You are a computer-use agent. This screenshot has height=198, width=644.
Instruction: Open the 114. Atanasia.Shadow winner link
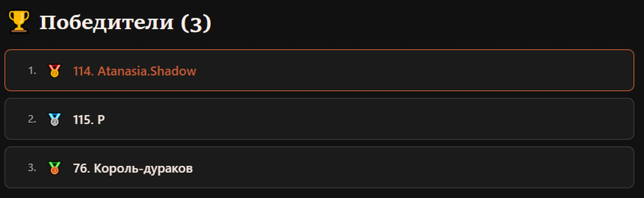[134, 71]
